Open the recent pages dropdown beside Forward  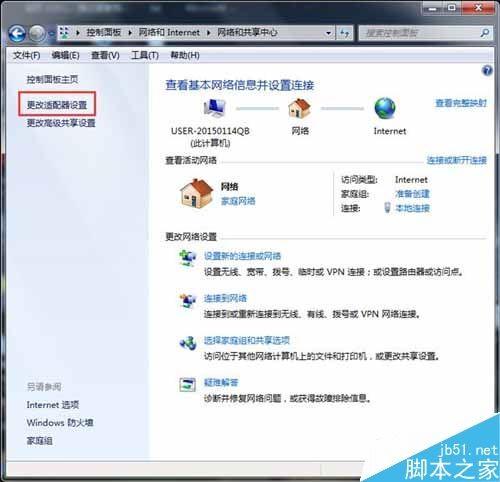point(51,34)
